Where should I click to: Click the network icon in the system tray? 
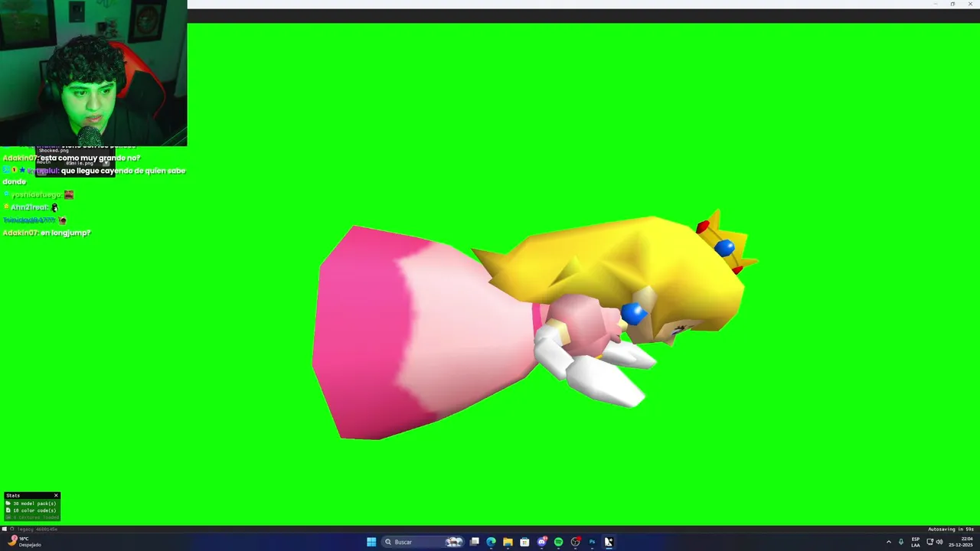930,542
